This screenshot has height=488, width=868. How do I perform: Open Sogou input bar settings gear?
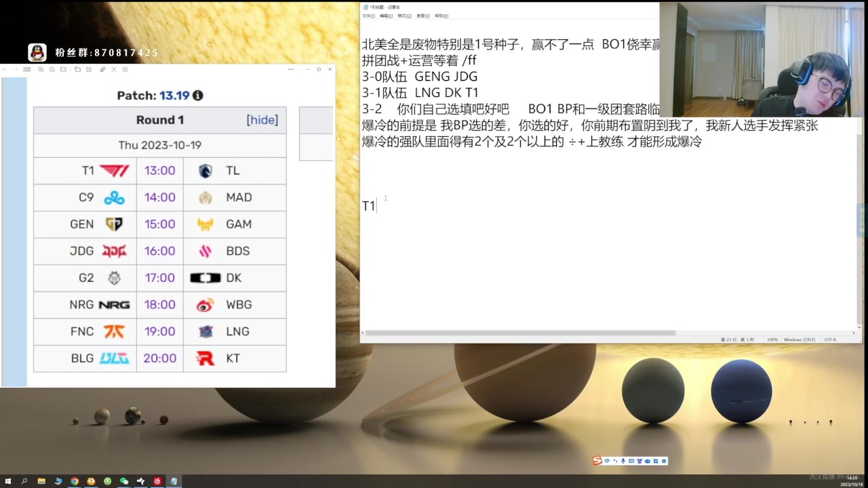point(664,461)
